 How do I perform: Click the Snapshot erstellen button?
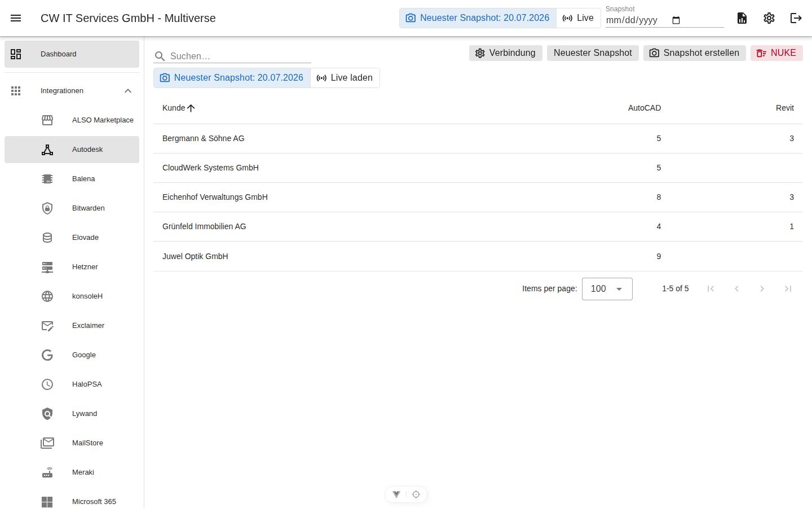694,53
